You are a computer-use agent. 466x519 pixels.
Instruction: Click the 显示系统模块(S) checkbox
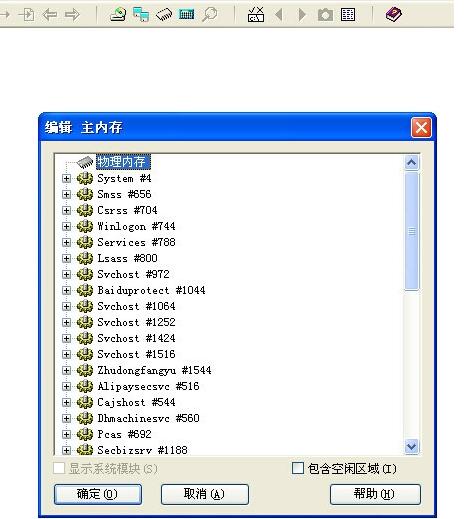pos(59,468)
